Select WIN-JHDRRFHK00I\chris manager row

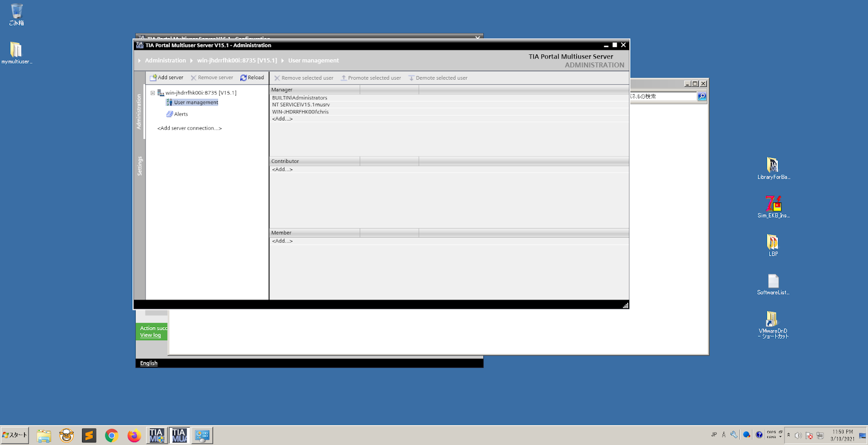(x=449, y=112)
